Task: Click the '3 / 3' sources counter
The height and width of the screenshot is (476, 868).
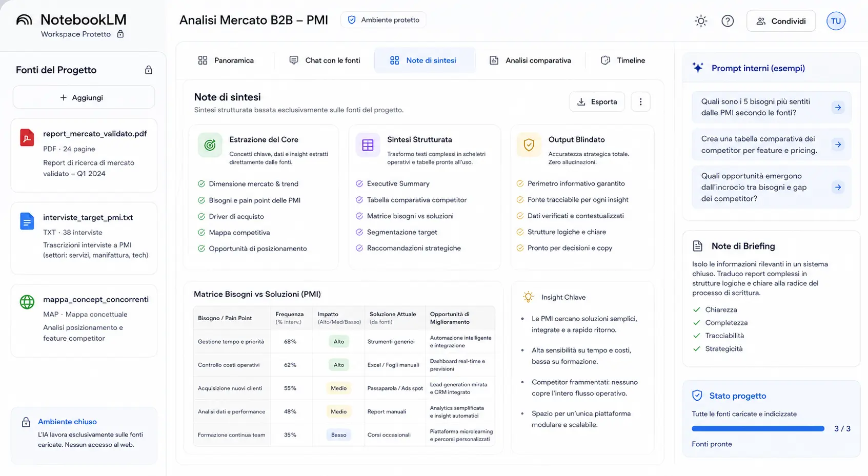Action: (x=842, y=429)
